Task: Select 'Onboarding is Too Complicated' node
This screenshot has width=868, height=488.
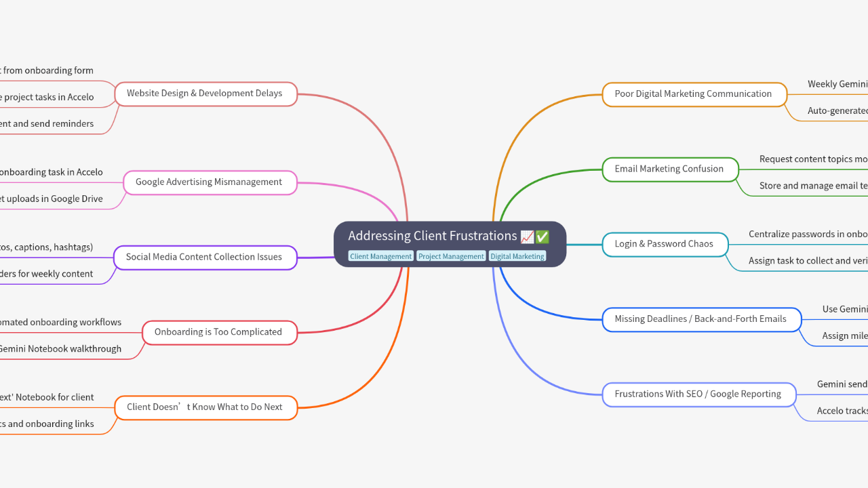Action: (219, 332)
